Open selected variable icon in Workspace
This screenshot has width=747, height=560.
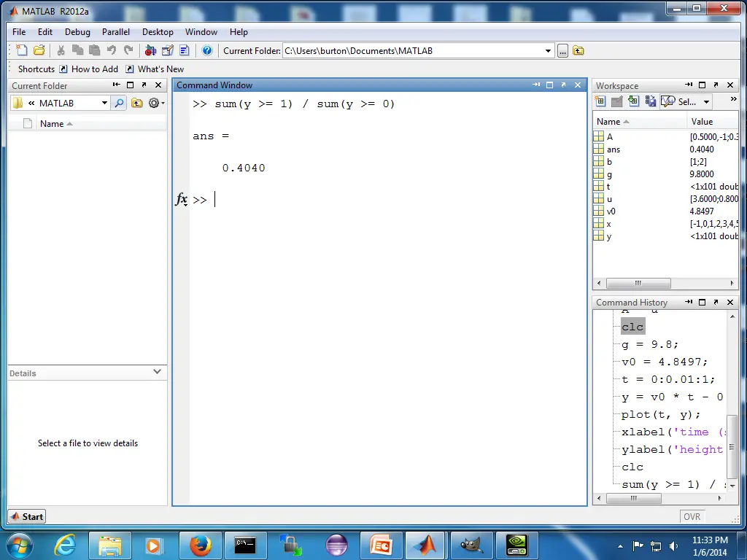(617, 101)
